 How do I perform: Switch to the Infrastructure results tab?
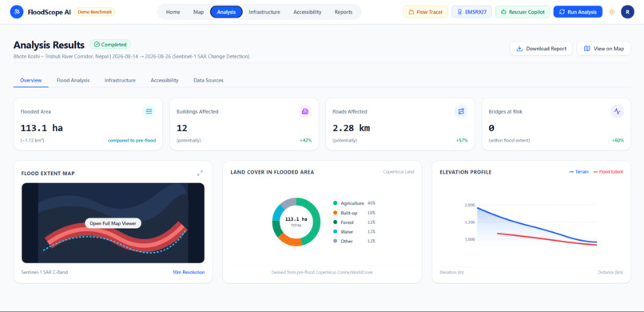120,80
